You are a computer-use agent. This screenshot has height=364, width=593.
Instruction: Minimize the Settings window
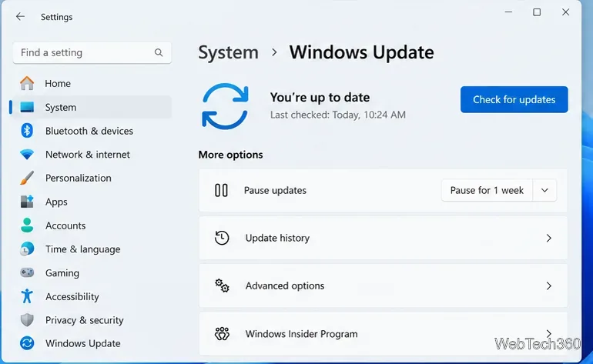tap(508, 12)
